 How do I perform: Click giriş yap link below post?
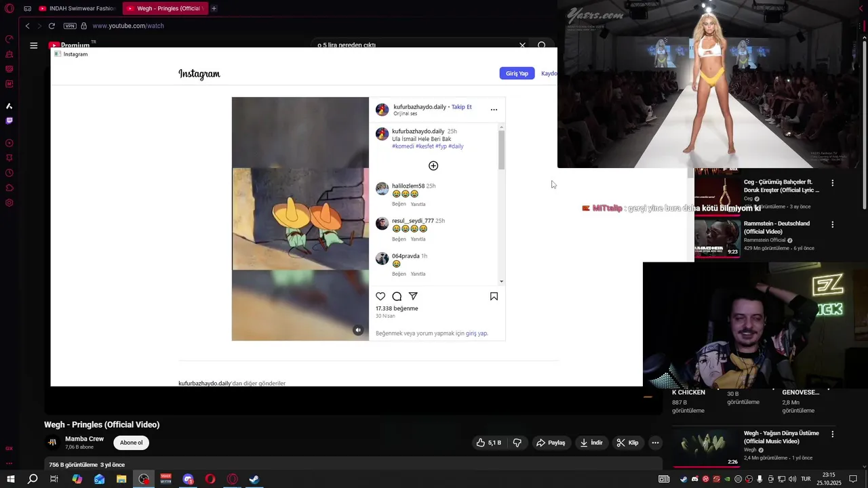point(476,333)
